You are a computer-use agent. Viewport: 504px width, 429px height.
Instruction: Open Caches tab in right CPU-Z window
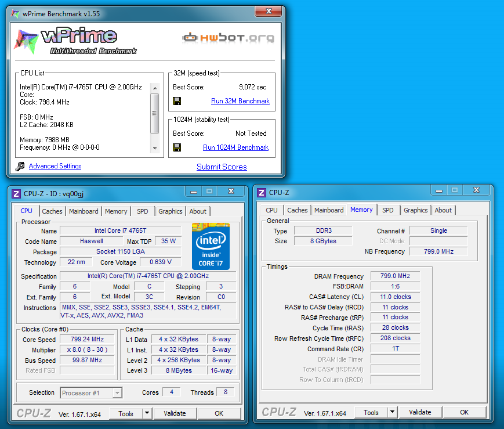click(298, 210)
